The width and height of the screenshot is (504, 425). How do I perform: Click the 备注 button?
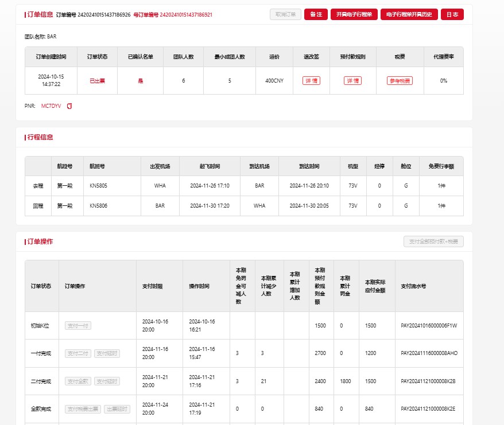coord(316,14)
